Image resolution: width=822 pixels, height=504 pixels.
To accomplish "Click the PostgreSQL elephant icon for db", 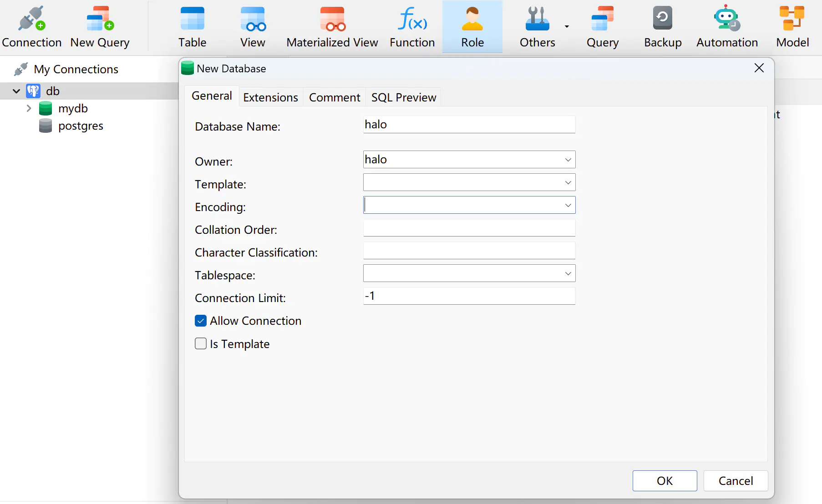I will (x=33, y=91).
